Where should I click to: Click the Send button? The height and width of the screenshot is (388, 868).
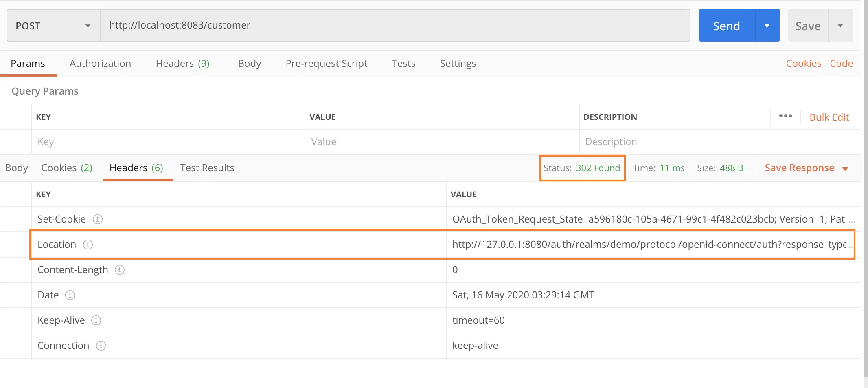point(726,25)
